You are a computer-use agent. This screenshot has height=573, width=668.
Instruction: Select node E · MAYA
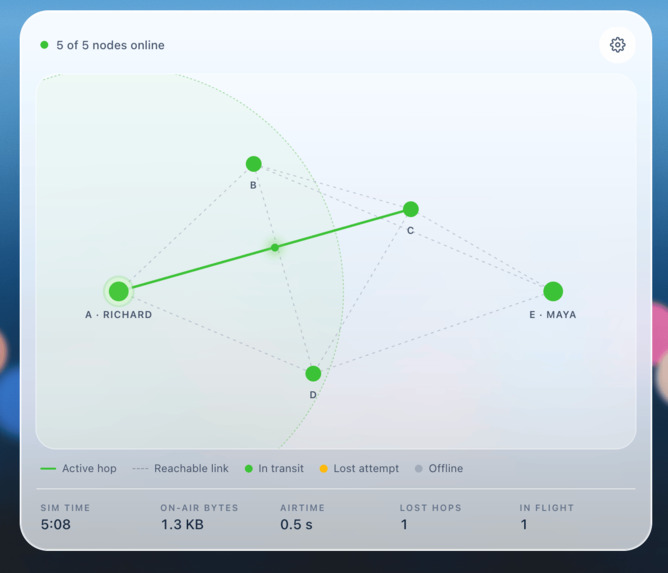click(553, 291)
